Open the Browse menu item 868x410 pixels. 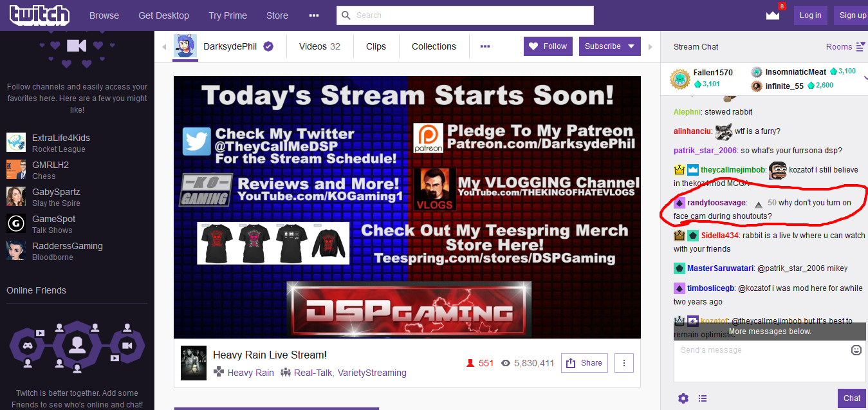coord(104,15)
